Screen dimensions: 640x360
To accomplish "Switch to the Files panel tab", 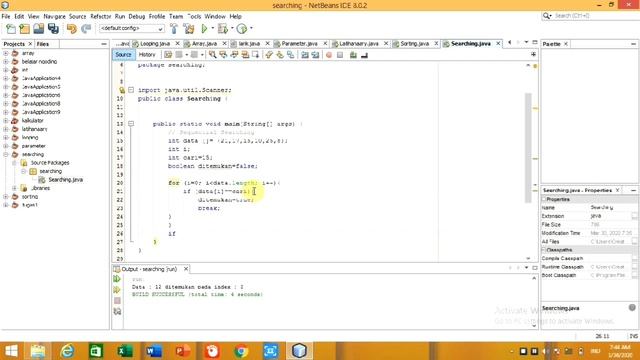I will tap(42, 44).
